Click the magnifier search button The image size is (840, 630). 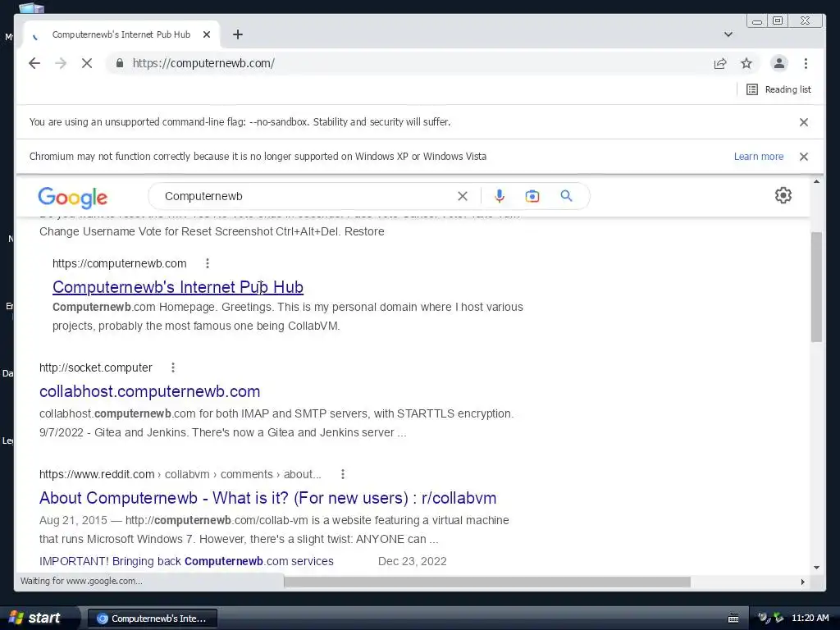[x=566, y=196]
